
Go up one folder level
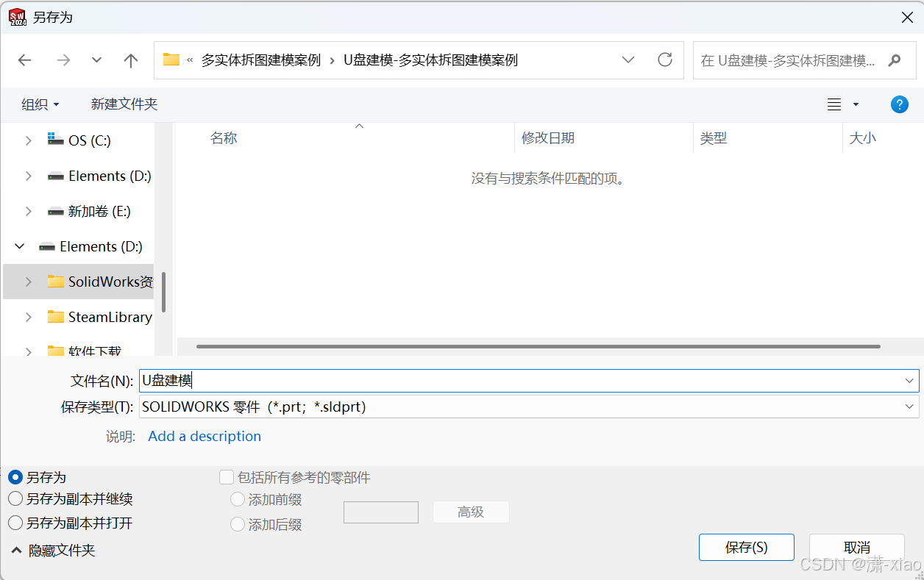tap(131, 60)
